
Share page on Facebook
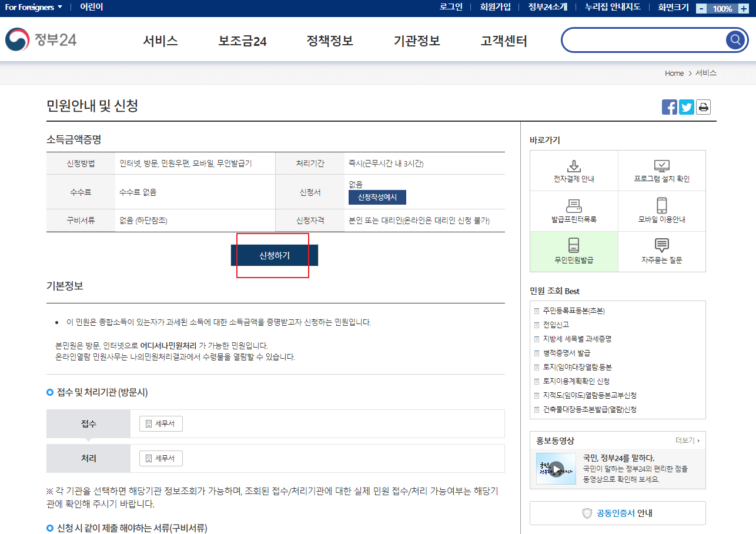(x=670, y=107)
